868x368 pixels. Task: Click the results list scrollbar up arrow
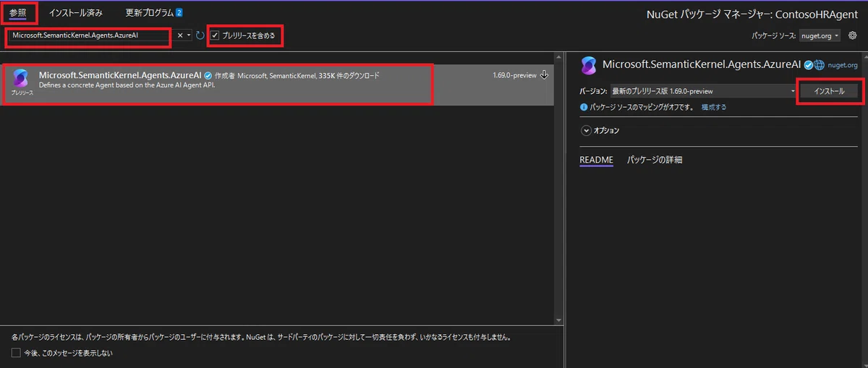pos(558,57)
